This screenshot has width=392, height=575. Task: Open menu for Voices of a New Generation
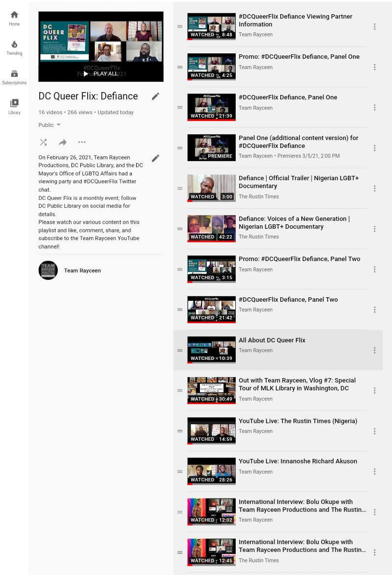click(374, 229)
